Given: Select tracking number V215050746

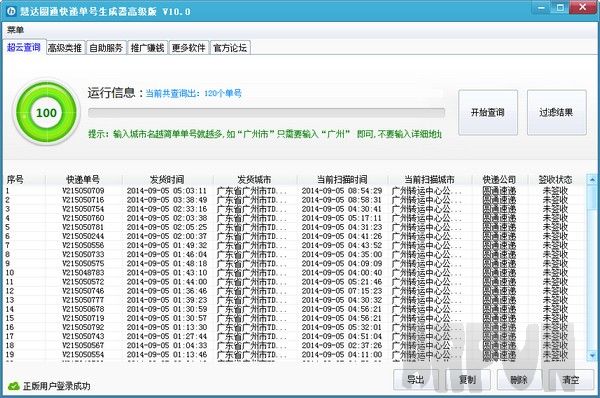Looking at the screenshot, I should click(x=83, y=291).
